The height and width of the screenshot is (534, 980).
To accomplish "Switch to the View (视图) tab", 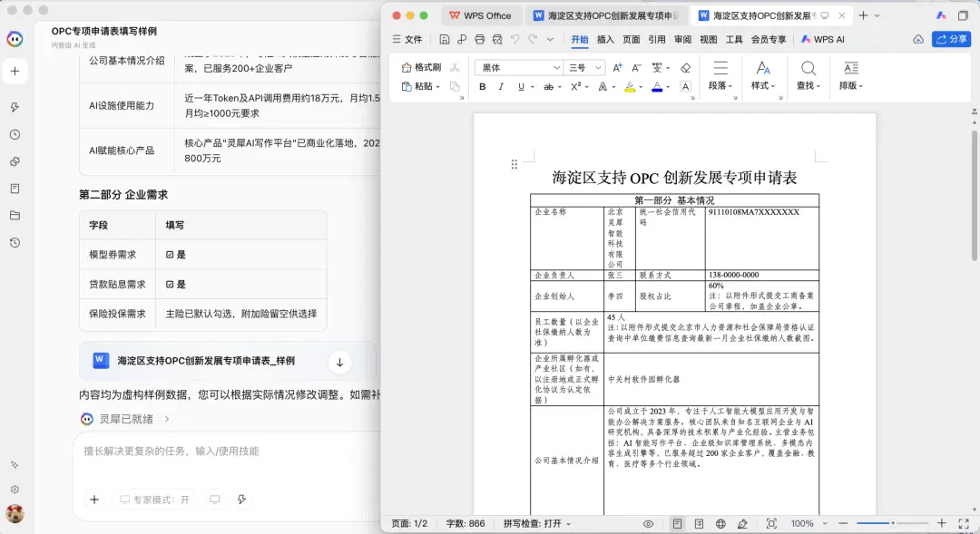I will [x=708, y=39].
